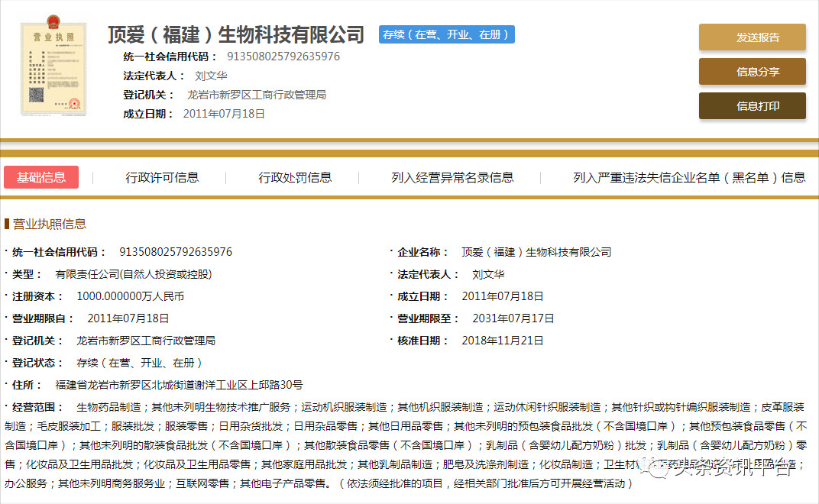The height and width of the screenshot is (504, 819).
Task: Click the 发送报告 button
Action: coord(752,37)
